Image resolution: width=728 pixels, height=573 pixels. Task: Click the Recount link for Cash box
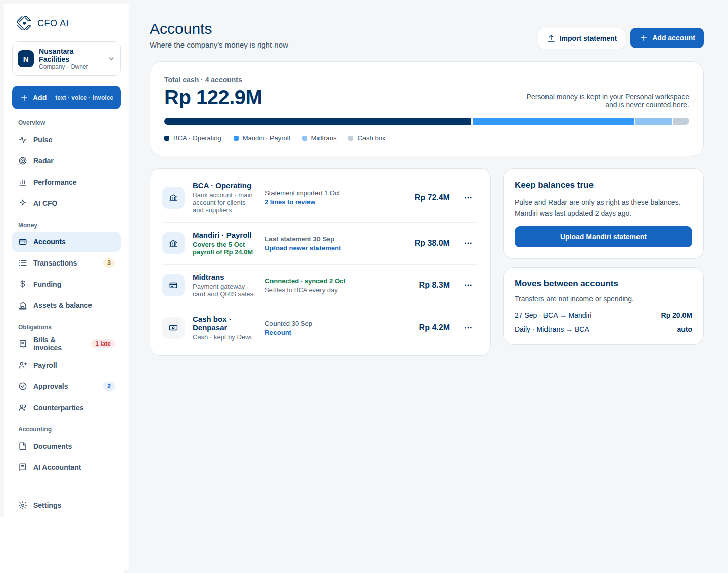[x=278, y=333]
